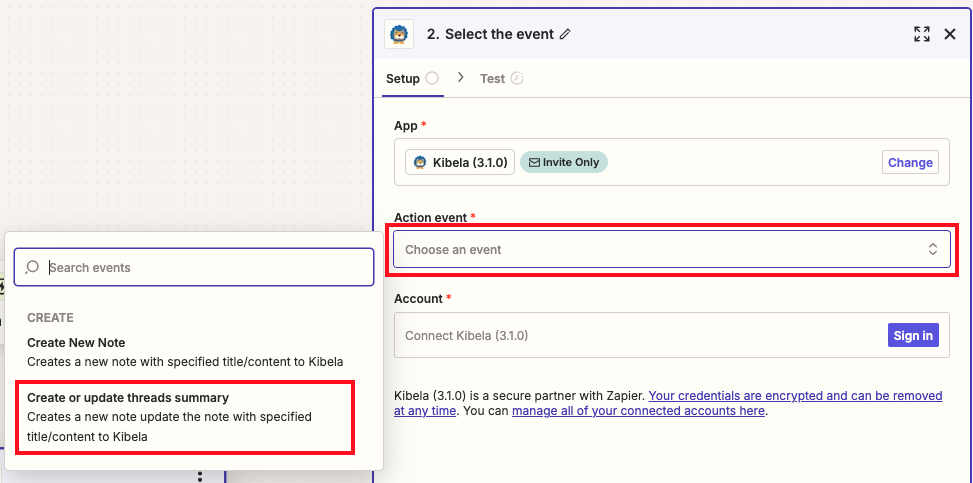
Task: Open the manage all connected accounts link
Action: click(x=638, y=410)
